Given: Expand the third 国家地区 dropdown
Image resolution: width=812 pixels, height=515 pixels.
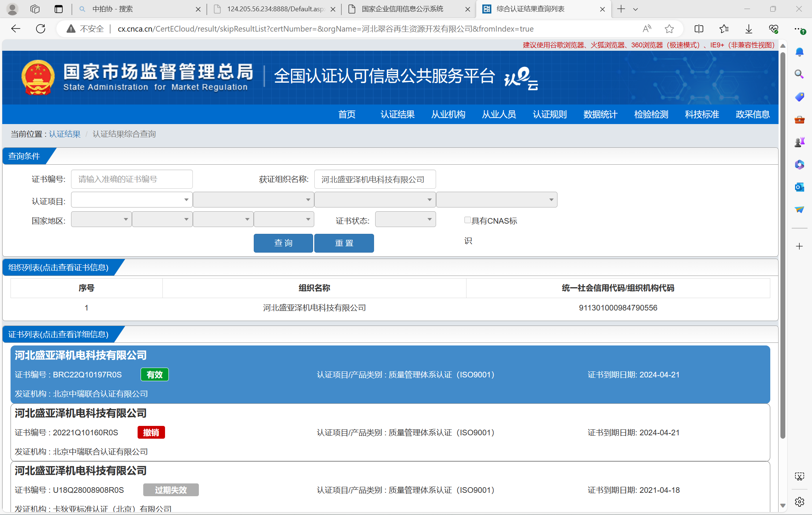Looking at the screenshot, I should pyautogui.click(x=223, y=219).
